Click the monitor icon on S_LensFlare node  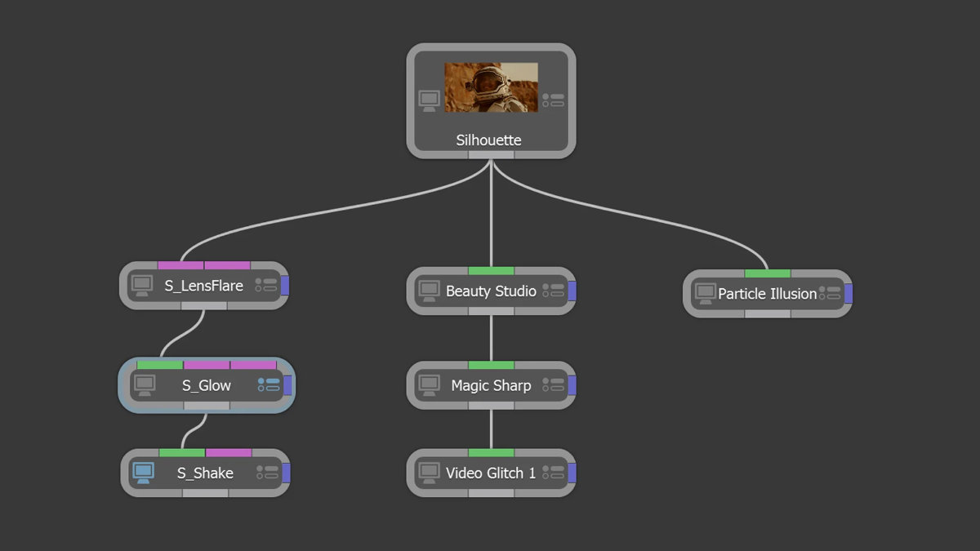pyautogui.click(x=142, y=286)
